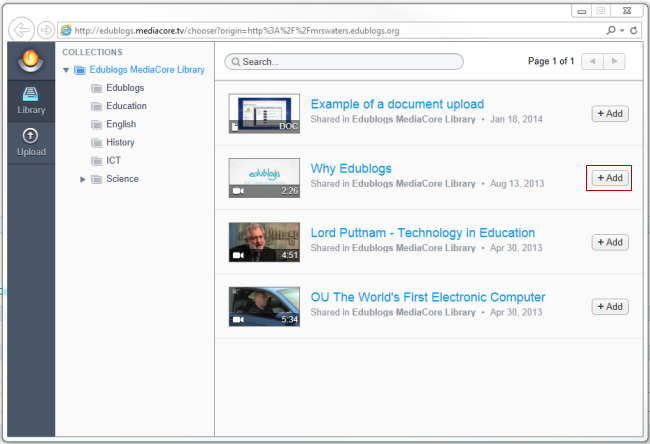Click the Search media field
Image resolution: width=650 pixels, height=444 pixels.
click(x=344, y=62)
